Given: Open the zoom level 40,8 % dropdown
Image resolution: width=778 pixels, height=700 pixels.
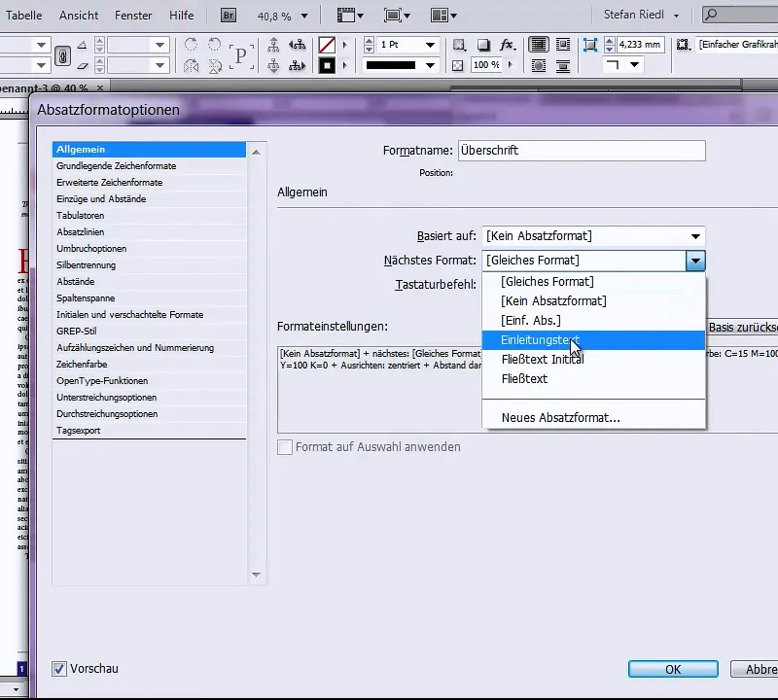Looking at the screenshot, I should point(304,17).
